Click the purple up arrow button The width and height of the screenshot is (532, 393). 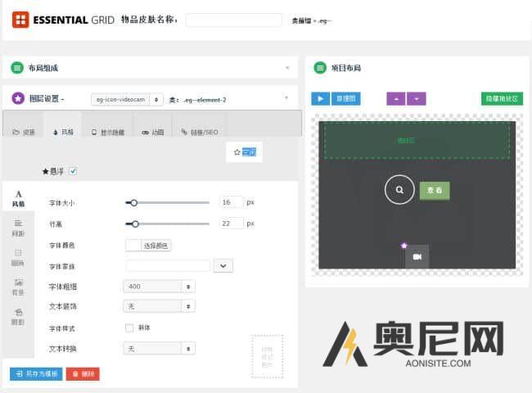tap(395, 99)
